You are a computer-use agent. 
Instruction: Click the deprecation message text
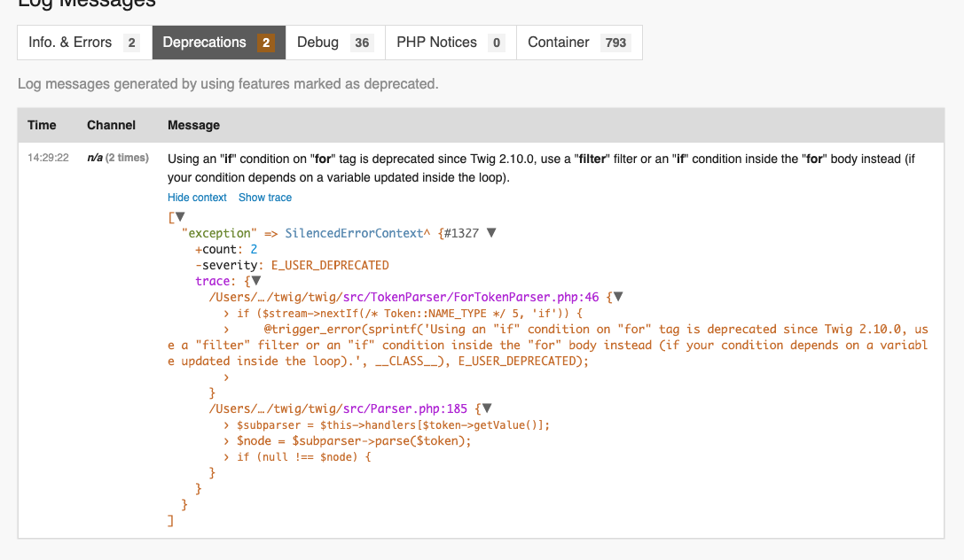point(541,168)
